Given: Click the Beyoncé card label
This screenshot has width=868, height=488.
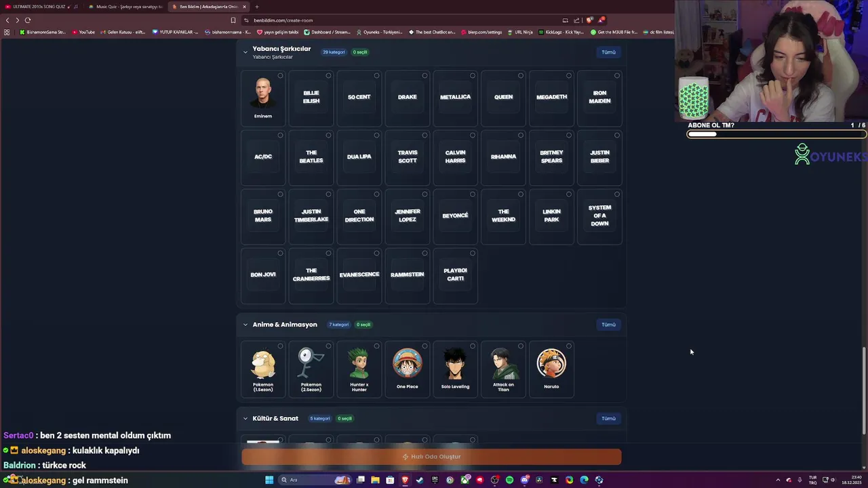Looking at the screenshot, I should pyautogui.click(x=455, y=216).
